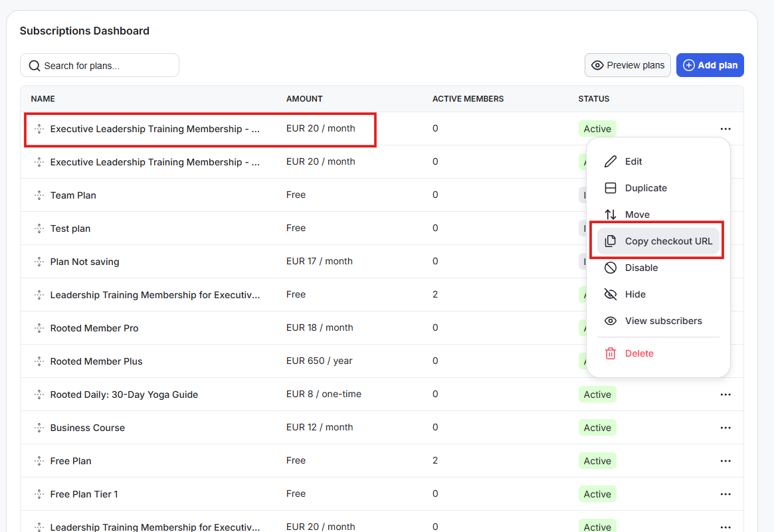Click the Preview plans button
This screenshot has height=532, width=774.
pyautogui.click(x=627, y=65)
